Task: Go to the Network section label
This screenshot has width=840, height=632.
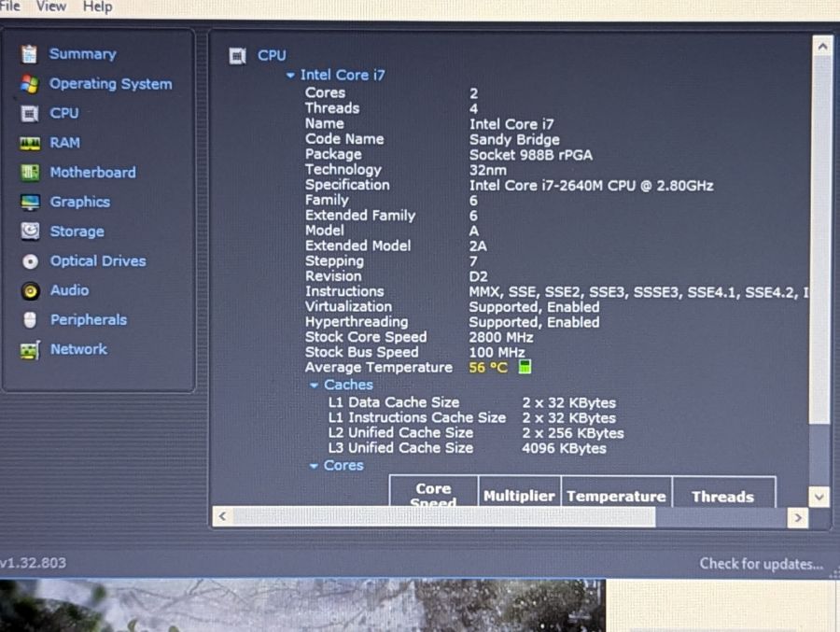Action: point(78,349)
